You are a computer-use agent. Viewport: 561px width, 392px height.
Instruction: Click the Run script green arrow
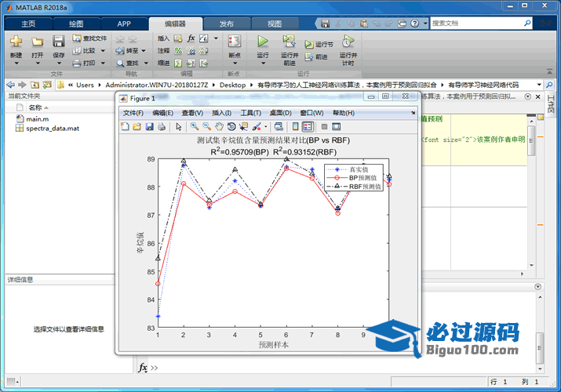tap(263, 40)
